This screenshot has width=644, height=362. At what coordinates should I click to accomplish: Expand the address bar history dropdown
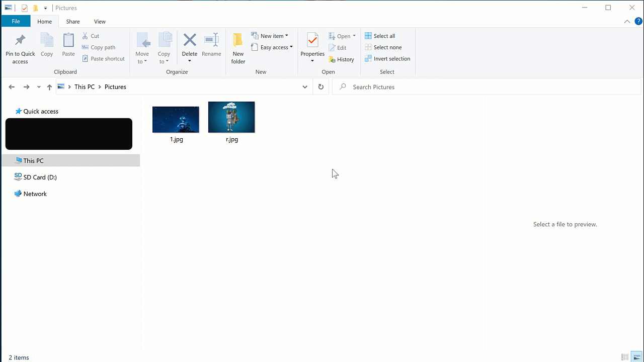[305, 87]
